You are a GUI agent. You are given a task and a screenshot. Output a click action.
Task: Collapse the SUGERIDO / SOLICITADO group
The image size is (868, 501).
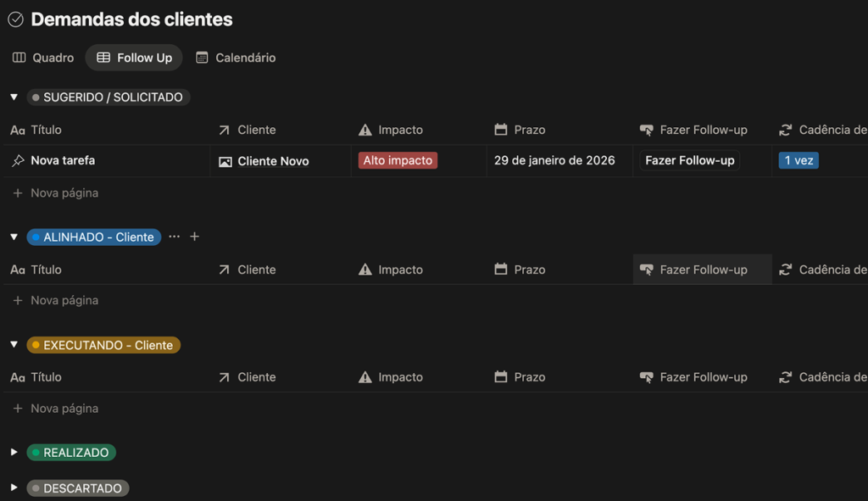click(14, 97)
